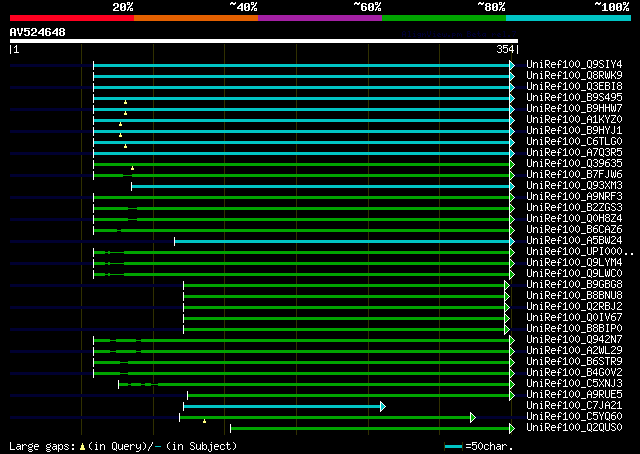640x454 pixels.
Task: Select the UniRef100_B6STR9 label
Action: pos(574,362)
